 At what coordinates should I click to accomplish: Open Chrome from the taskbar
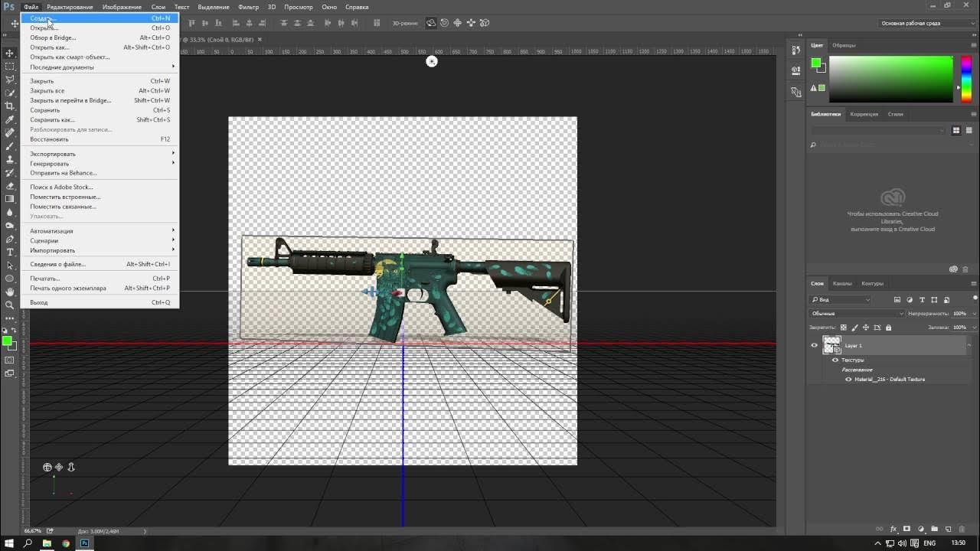(66, 543)
